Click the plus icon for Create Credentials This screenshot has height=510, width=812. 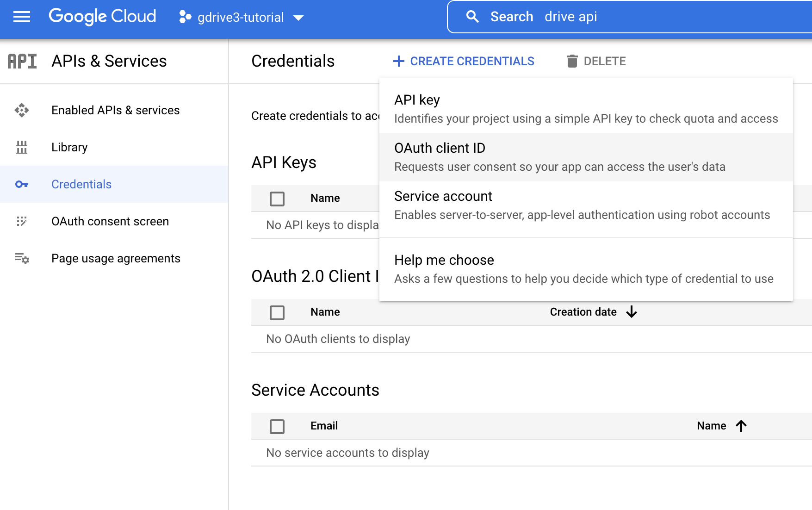(398, 61)
